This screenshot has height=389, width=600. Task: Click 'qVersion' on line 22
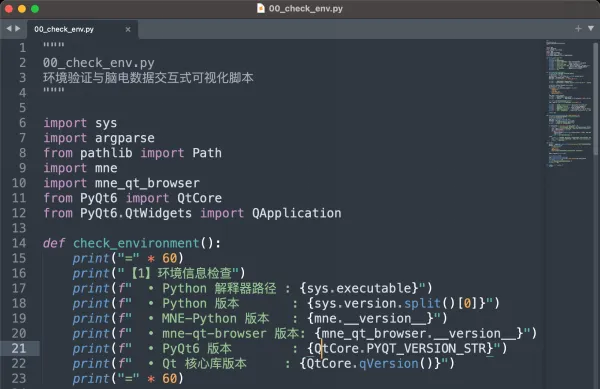coord(389,363)
